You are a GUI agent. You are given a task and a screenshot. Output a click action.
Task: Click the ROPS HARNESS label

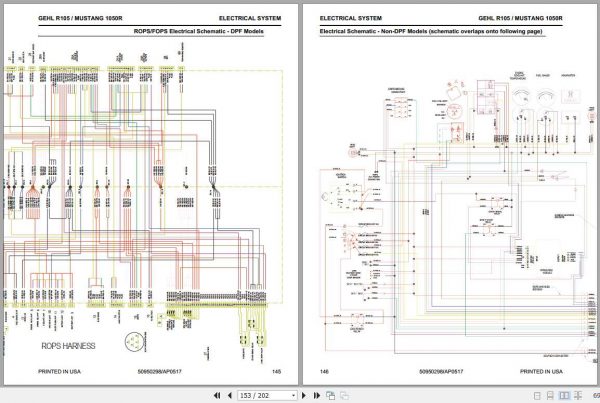(68, 346)
